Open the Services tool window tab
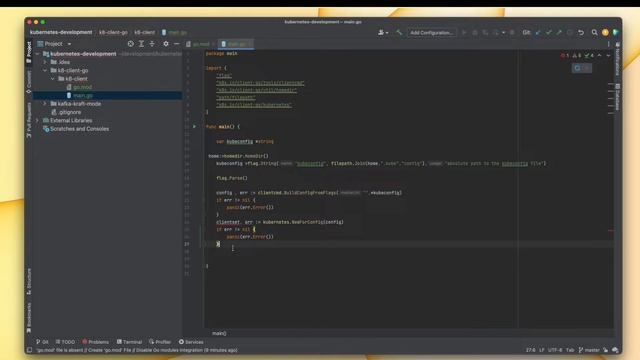640x360 pixels. [191, 342]
